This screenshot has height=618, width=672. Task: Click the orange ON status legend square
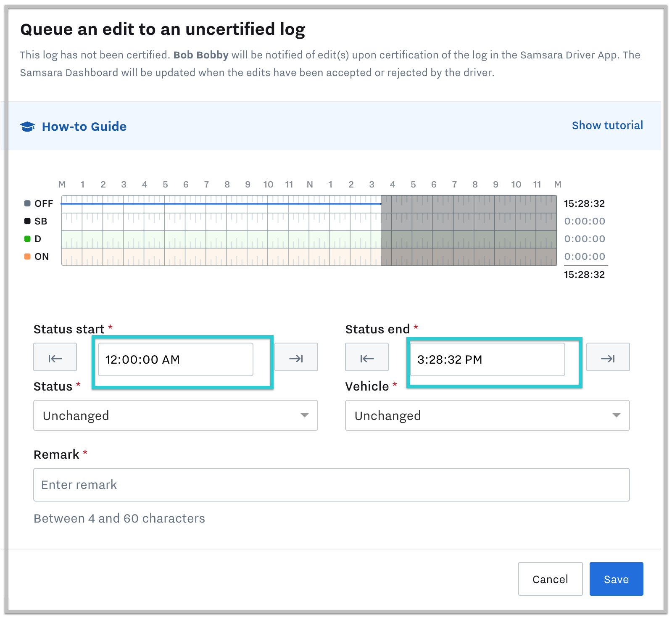(27, 256)
